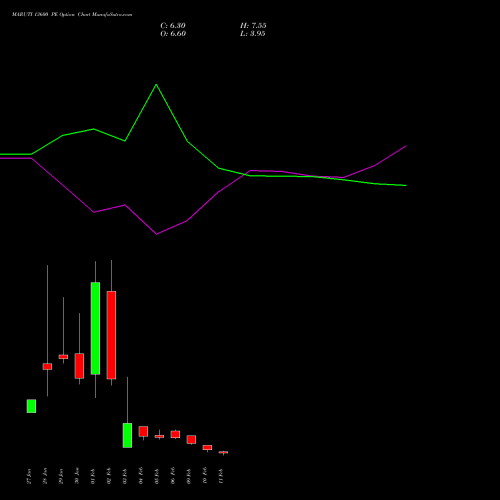Image resolution: width=500 pixels, height=500 pixels.
Task: Click the 11 Feb date label
Action: click(221, 476)
